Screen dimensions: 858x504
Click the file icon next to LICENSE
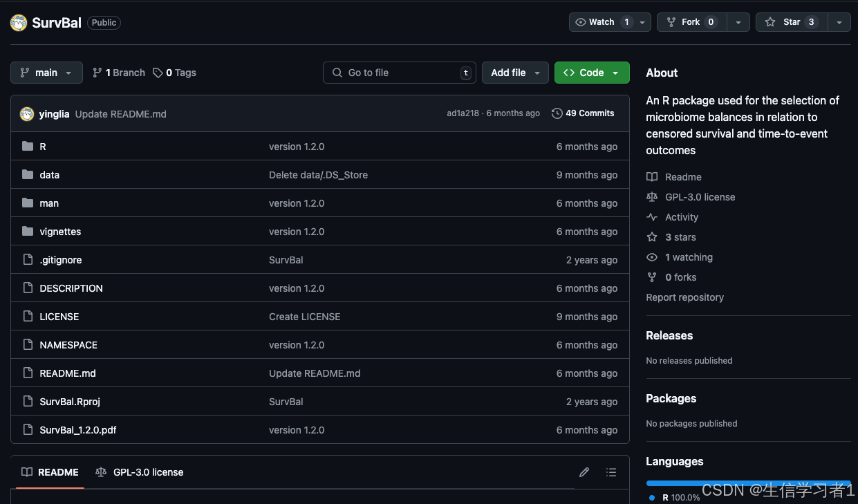[x=28, y=317]
